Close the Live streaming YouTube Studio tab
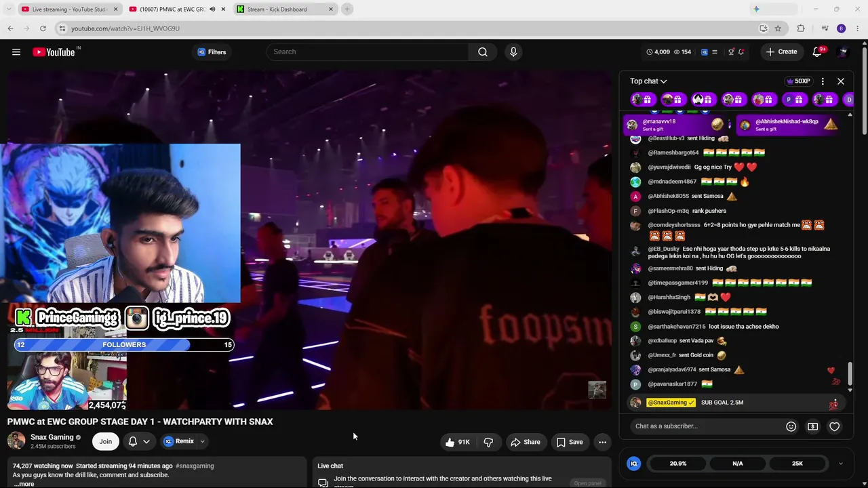The height and width of the screenshot is (488, 868). click(x=115, y=9)
